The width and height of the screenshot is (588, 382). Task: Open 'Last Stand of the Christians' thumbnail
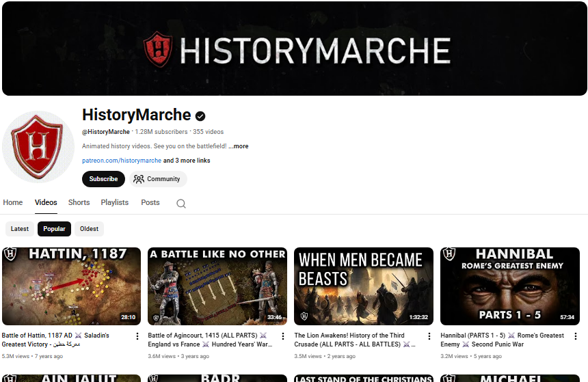364,378
